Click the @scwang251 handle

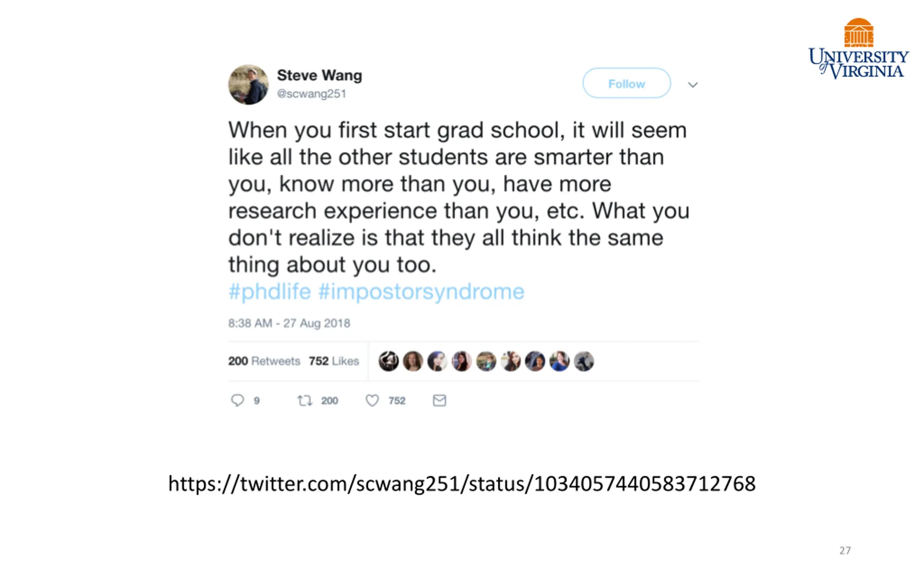pyautogui.click(x=311, y=94)
